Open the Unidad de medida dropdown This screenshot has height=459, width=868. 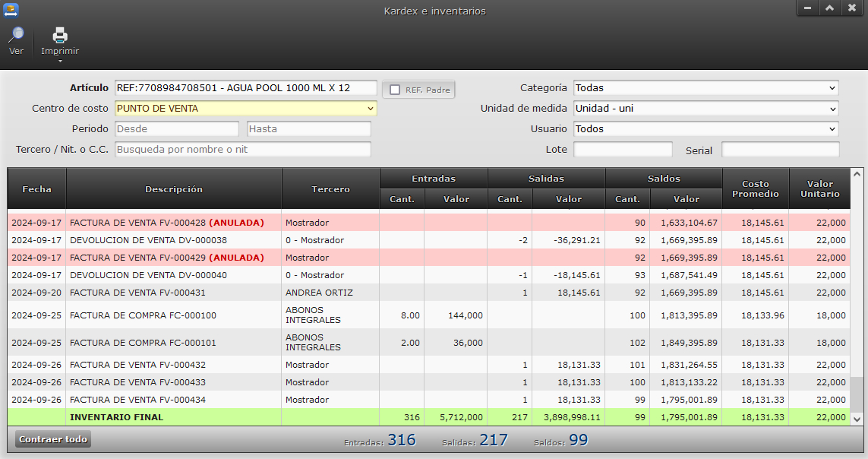(x=705, y=109)
